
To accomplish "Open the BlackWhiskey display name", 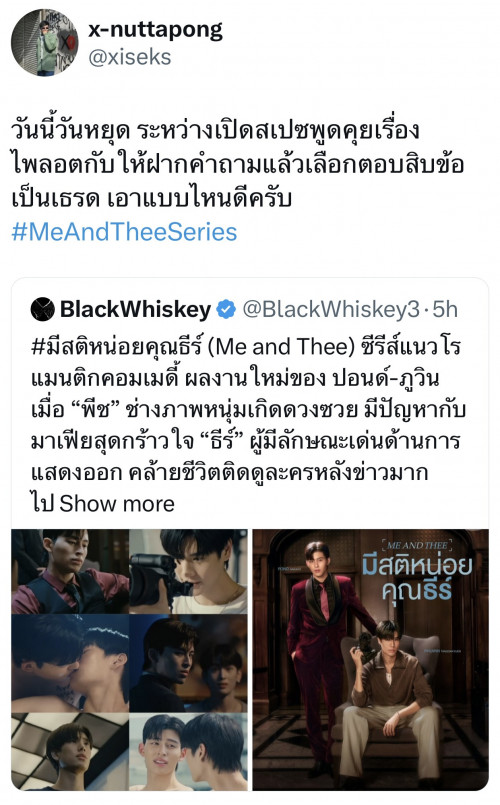I will point(136,310).
